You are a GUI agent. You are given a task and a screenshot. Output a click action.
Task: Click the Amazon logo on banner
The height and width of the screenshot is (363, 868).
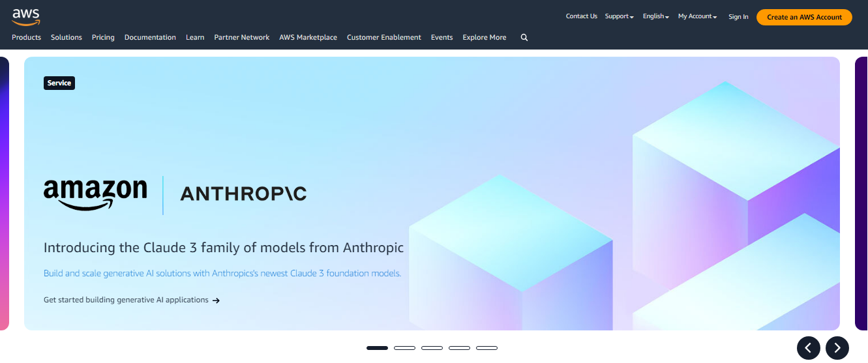[x=95, y=194]
